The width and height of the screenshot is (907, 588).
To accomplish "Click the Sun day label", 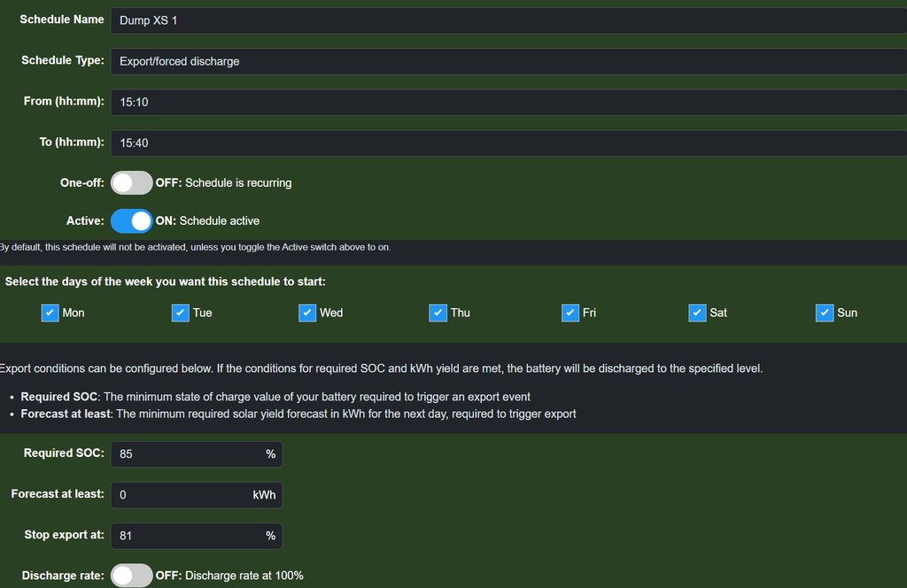I will point(848,313).
